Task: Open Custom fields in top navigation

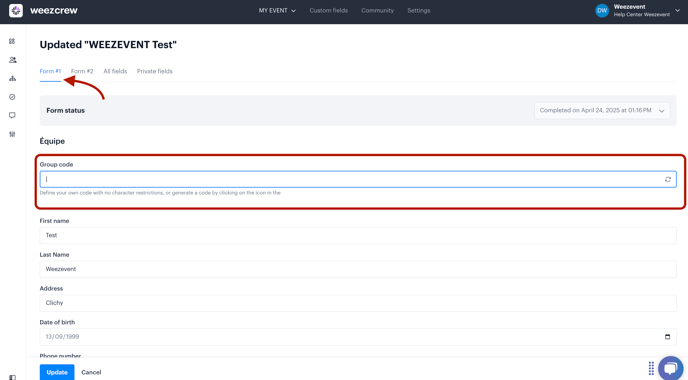Action: [329, 11]
